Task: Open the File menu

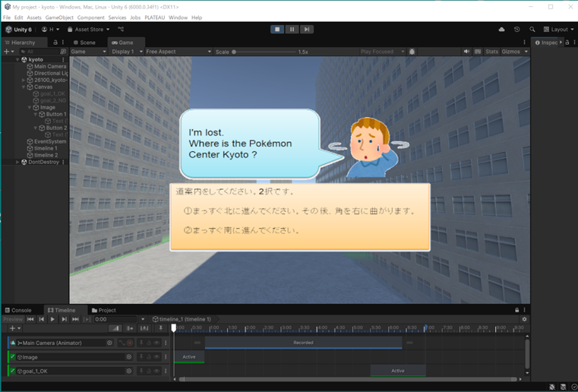Action: pos(7,17)
